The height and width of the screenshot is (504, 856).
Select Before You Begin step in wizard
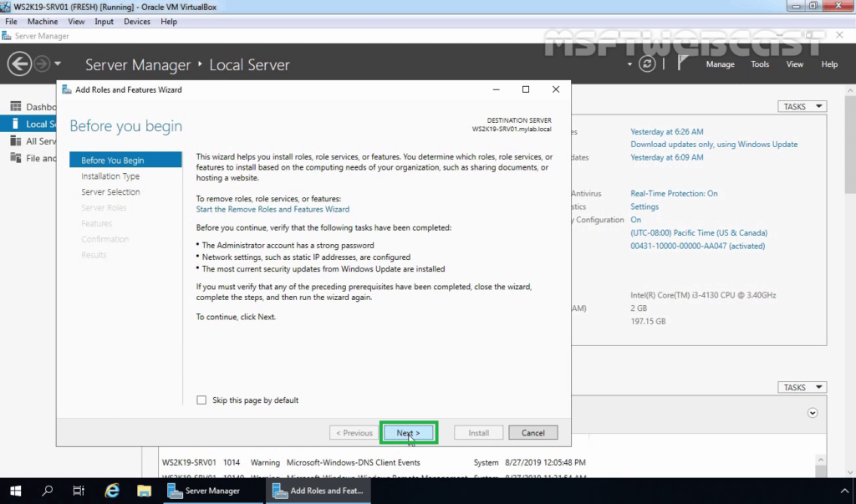coord(125,160)
